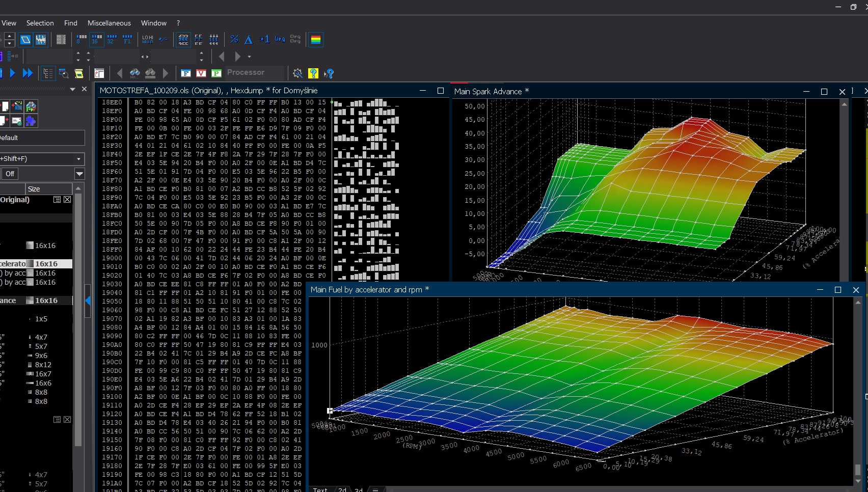The width and height of the screenshot is (868, 492).
Task: Click the delta difference view icon
Action: click(x=249, y=39)
